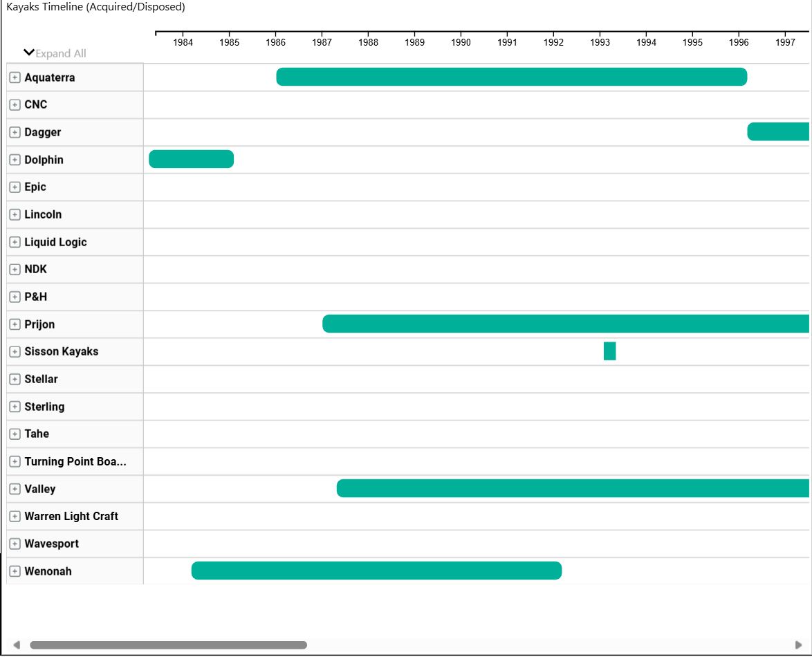Image resolution: width=812 pixels, height=657 pixels.
Task: Expand the Epic row
Action: [x=15, y=187]
